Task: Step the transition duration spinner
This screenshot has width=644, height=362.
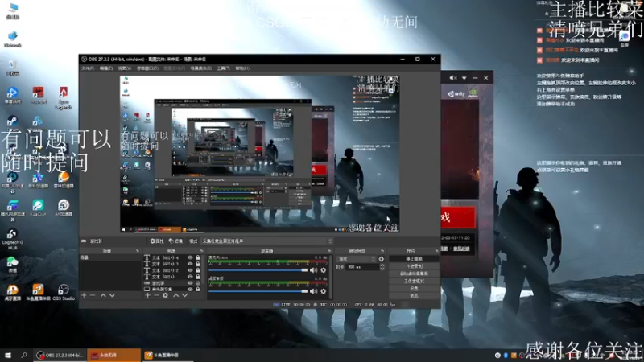Action: [382, 267]
